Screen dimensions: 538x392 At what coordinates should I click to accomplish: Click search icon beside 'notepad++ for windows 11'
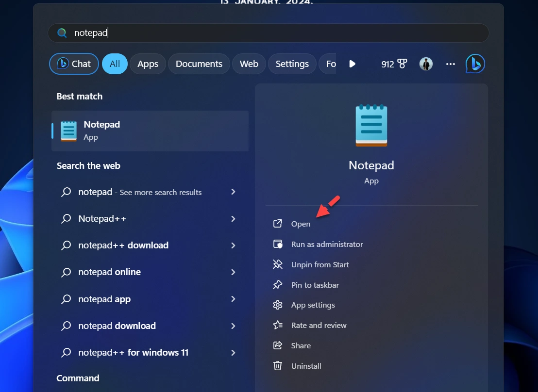[x=66, y=353]
